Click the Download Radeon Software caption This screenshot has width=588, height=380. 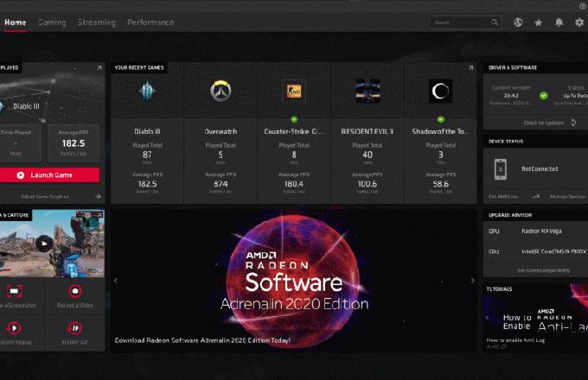click(202, 340)
